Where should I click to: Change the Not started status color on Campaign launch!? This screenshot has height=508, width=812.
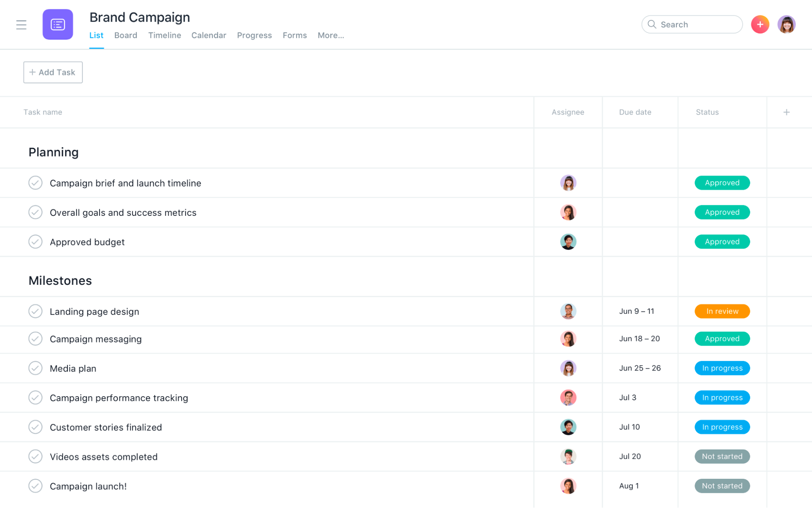tap(722, 486)
